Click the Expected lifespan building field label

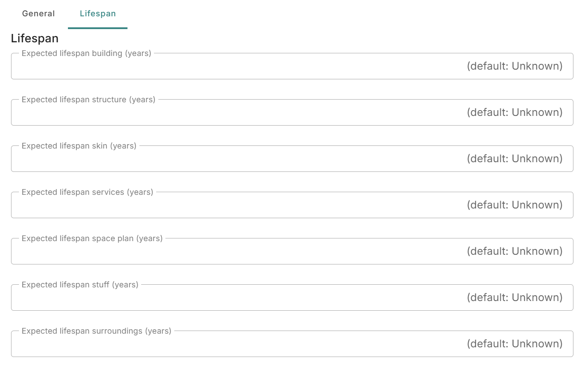tap(86, 53)
